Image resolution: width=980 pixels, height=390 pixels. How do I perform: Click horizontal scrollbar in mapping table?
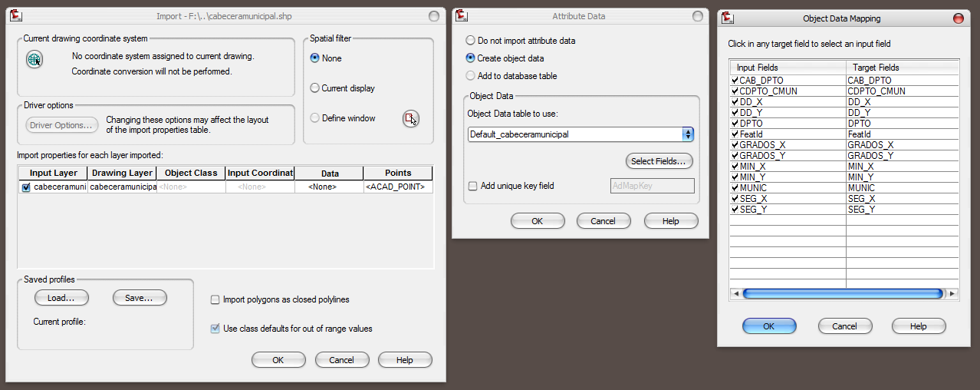click(843, 293)
